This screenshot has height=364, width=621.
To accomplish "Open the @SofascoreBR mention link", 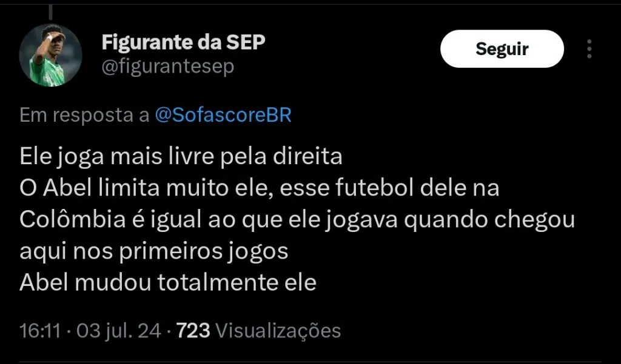I will (223, 115).
